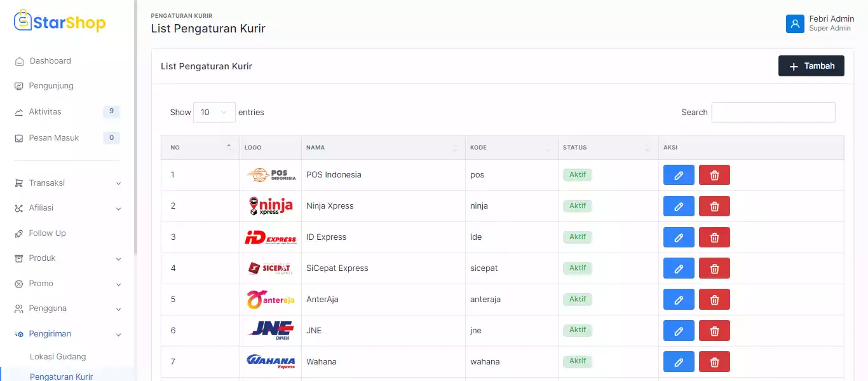Click the StarShop logo

pos(60,22)
